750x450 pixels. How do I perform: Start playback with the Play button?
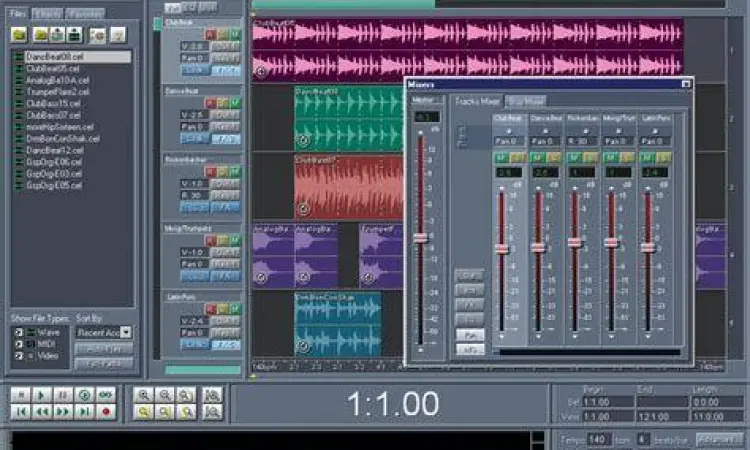point(41,395)
